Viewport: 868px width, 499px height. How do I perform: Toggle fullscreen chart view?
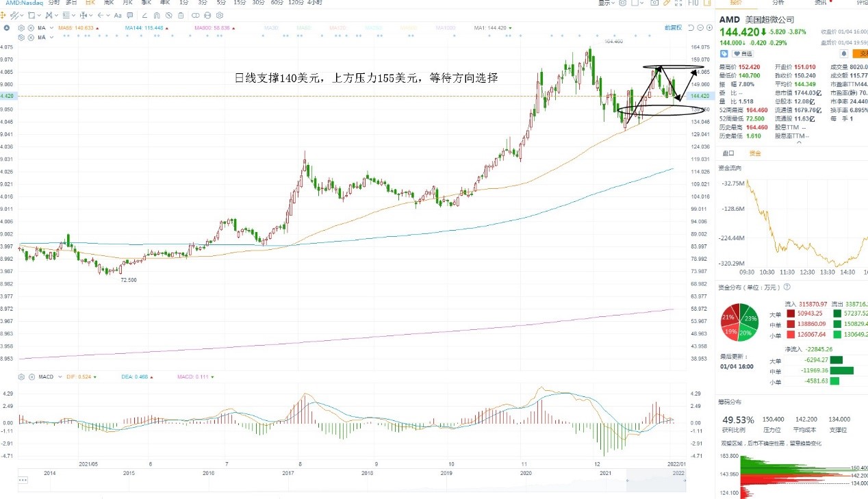[x=678, y=3]
